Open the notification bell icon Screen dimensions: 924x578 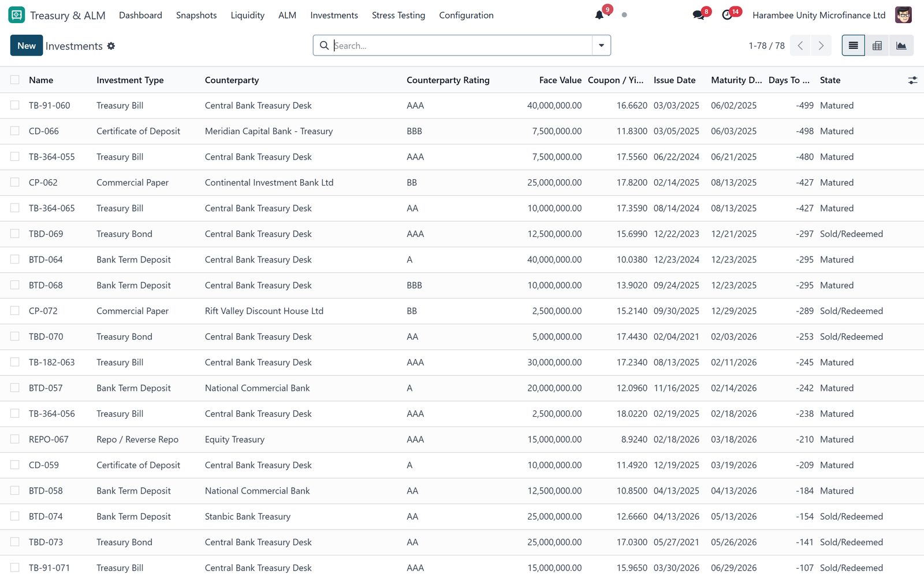599,15
